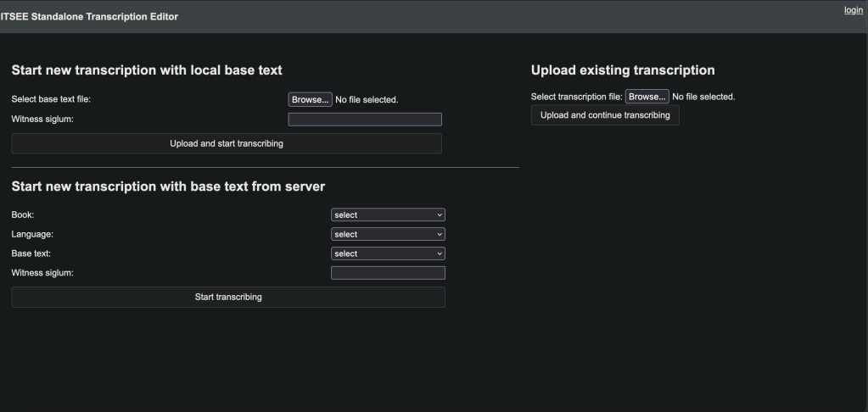Click heading "Start new transcription with local base text"
Image resolution: width=868 pixels, height=412 pixels.
pos(147,70)
